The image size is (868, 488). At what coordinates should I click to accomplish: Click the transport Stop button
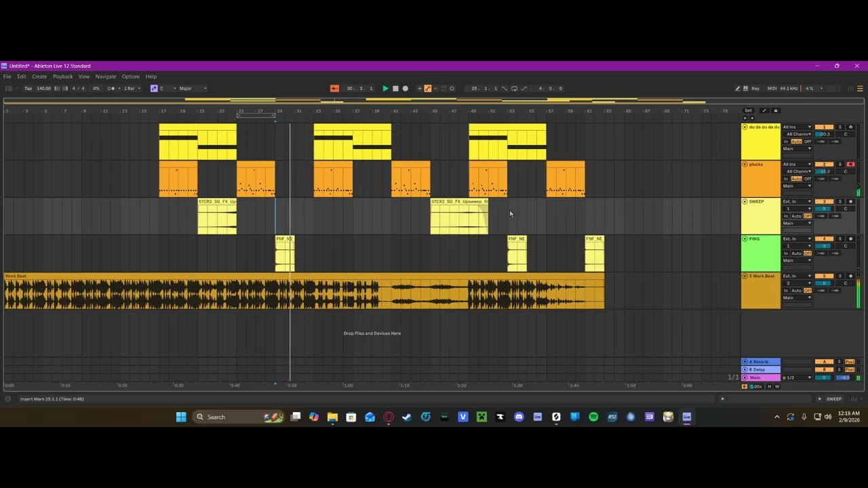point(395,88)
